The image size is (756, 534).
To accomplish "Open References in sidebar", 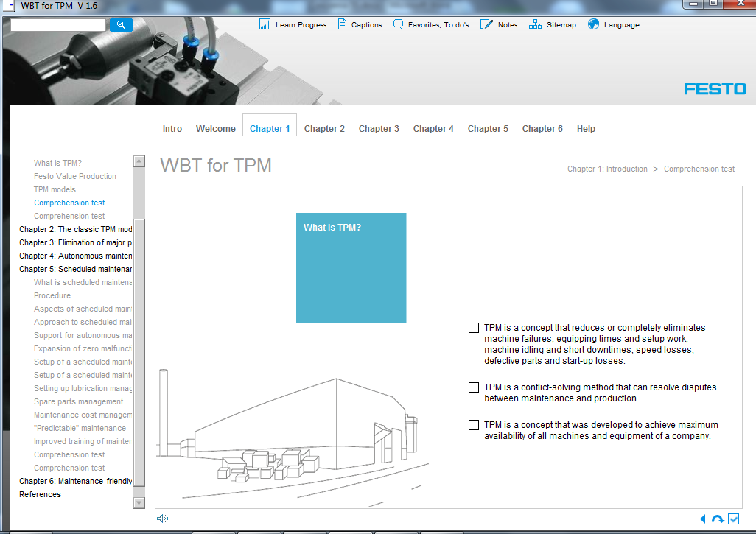I will [40, 494].
